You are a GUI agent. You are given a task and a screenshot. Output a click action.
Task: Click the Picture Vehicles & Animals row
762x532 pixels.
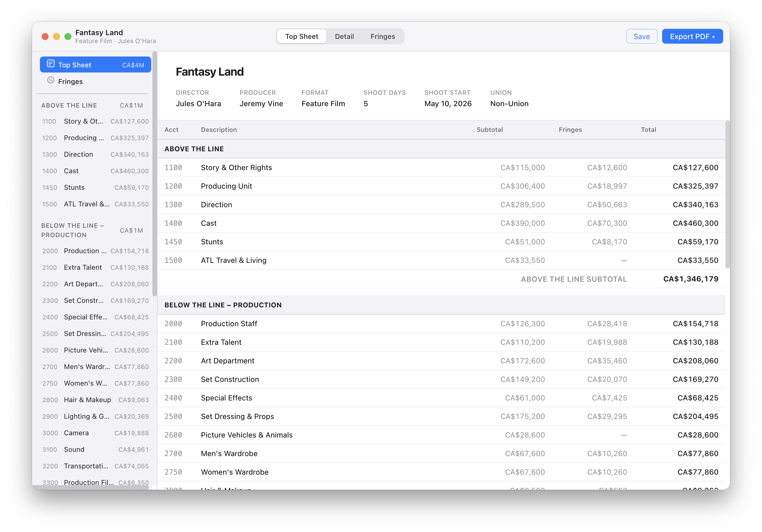(x=442, y=436)
